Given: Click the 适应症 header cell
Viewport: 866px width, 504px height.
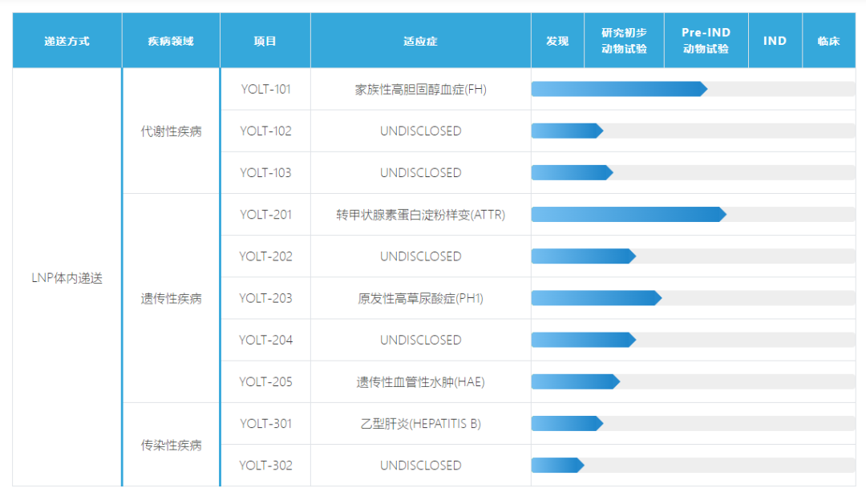Looking at the screenshot, I should [420, 41].
